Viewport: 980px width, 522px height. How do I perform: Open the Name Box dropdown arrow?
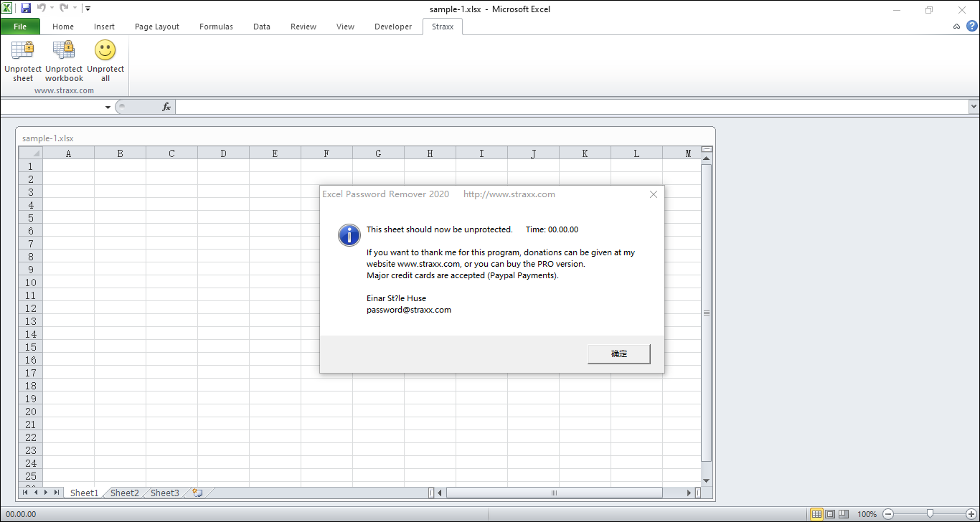point(108,107)
